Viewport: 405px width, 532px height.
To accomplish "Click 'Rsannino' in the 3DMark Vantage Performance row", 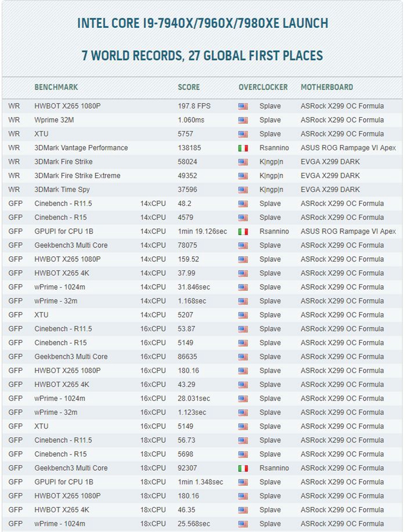I will click(x=274, y=147).
